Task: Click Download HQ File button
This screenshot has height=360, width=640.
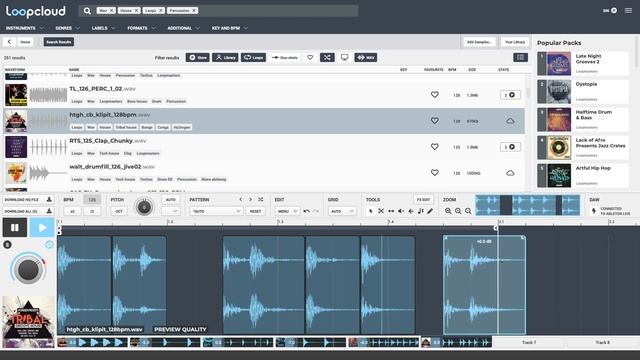Action: pyautogui.click(x=28, y=200)
